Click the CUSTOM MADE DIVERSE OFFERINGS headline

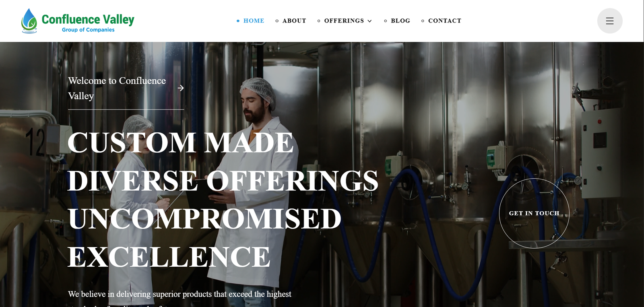click(x=223, y=200)
